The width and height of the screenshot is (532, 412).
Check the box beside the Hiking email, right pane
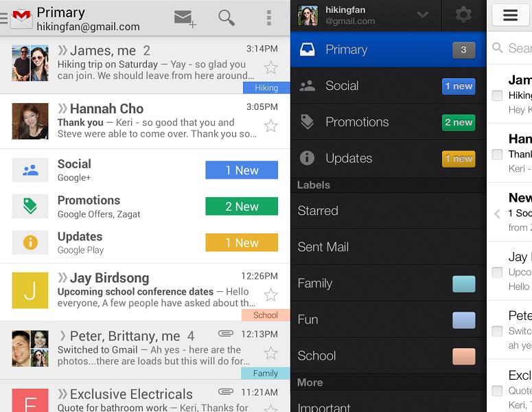497,95
